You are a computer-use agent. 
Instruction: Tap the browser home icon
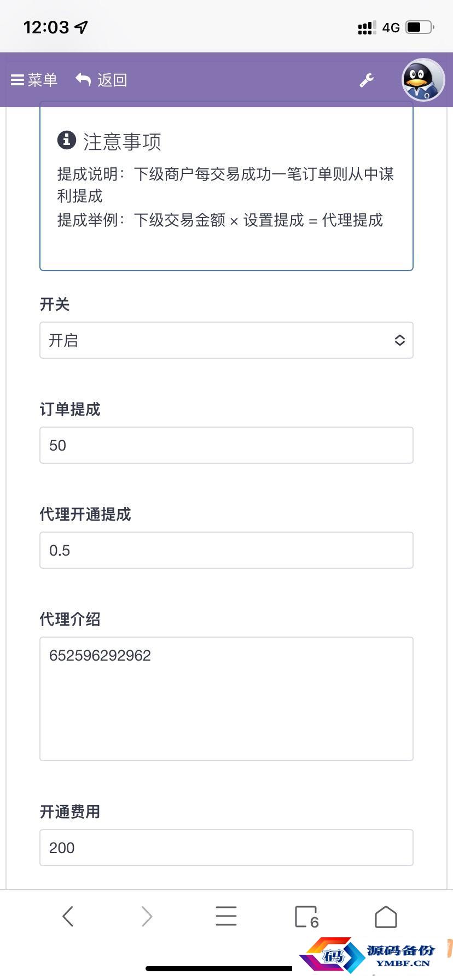[386, 917]
